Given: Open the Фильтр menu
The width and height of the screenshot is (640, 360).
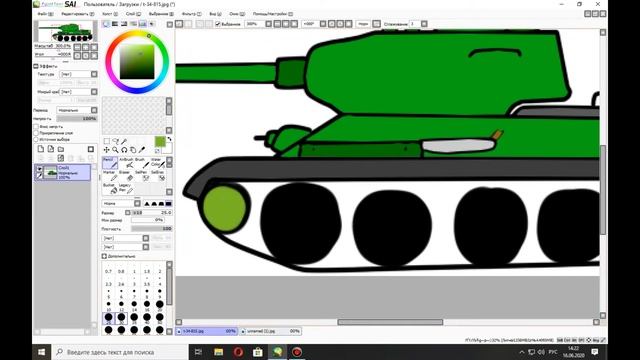Looking at the screenshot, I should pos(191,14).
